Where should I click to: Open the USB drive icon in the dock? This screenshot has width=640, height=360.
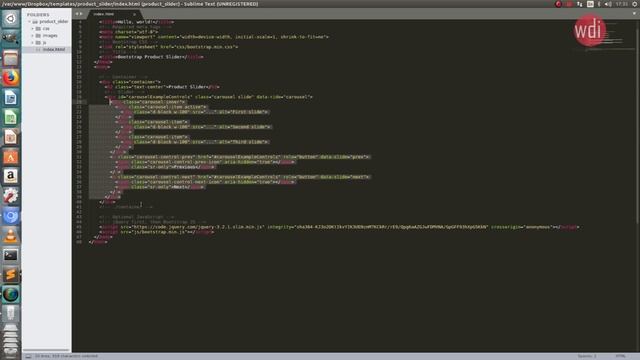click(x=11, y=314)
